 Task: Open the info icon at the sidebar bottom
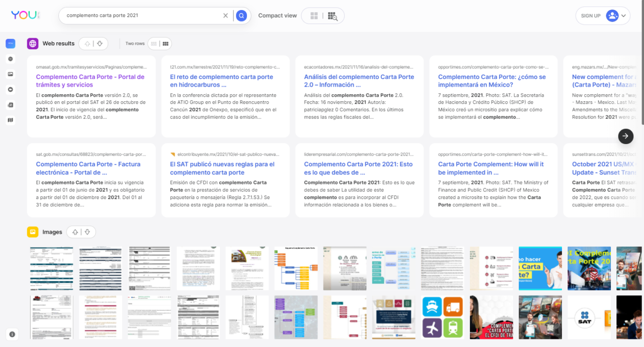[12, 334]
